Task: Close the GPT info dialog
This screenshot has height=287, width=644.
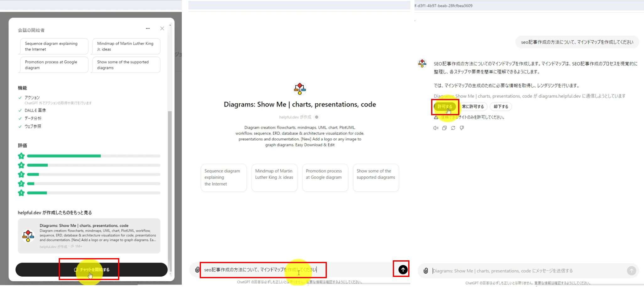Action: [x=162, y=29]
